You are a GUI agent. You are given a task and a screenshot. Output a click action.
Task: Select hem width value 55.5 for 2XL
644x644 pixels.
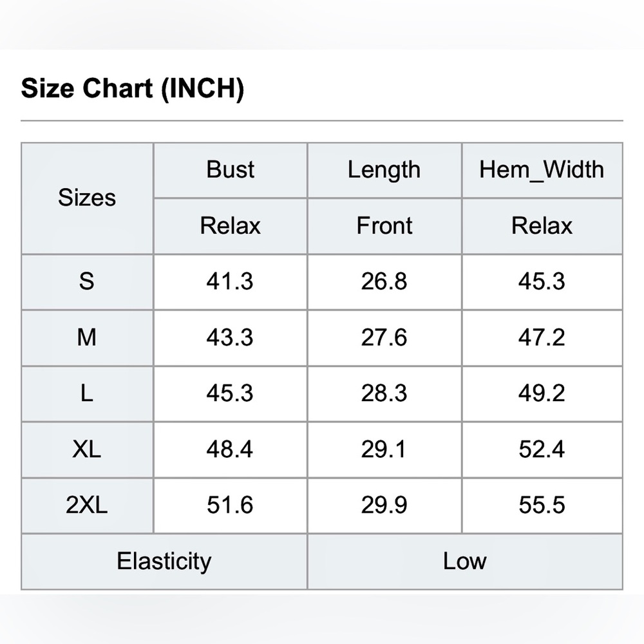coord(542,505)
